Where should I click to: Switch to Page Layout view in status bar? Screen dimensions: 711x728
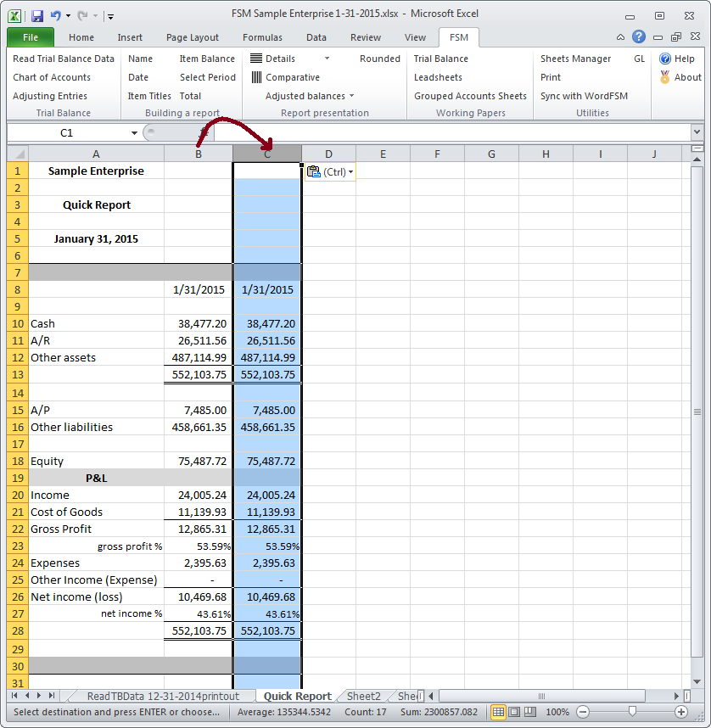click(x=513, y=712)
